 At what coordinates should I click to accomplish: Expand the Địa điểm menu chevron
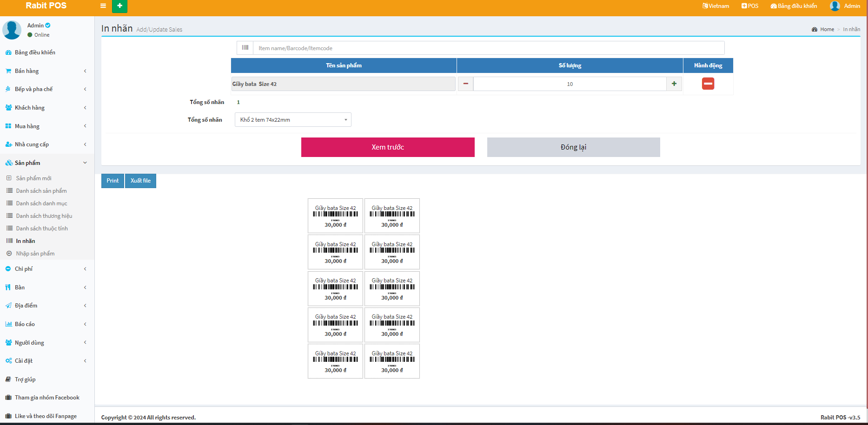click(85, 306)
